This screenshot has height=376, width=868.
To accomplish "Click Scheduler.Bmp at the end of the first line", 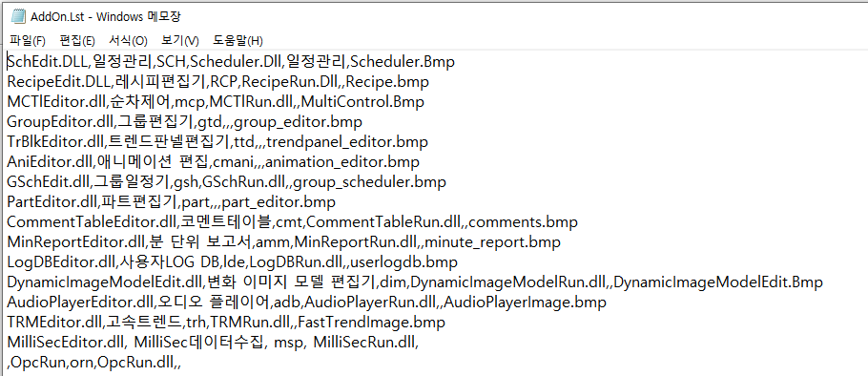I will [x=403, y=61].
